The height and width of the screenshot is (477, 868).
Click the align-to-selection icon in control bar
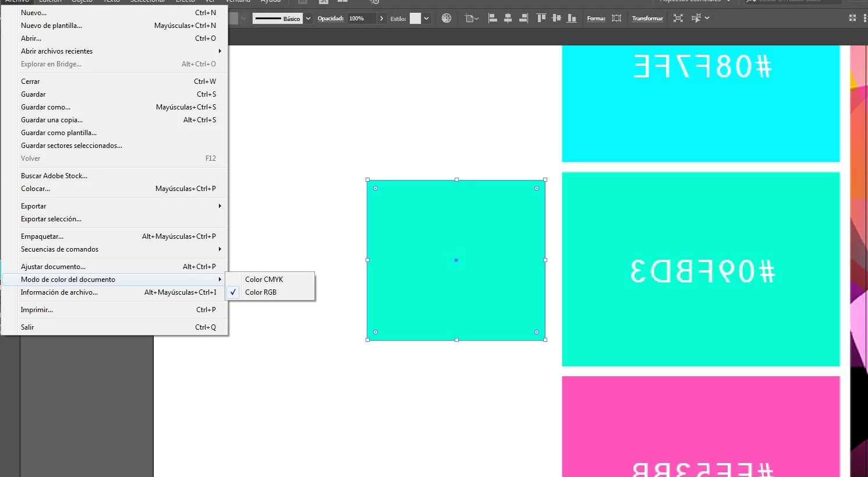pyautogui.click(x=469, y=18)
